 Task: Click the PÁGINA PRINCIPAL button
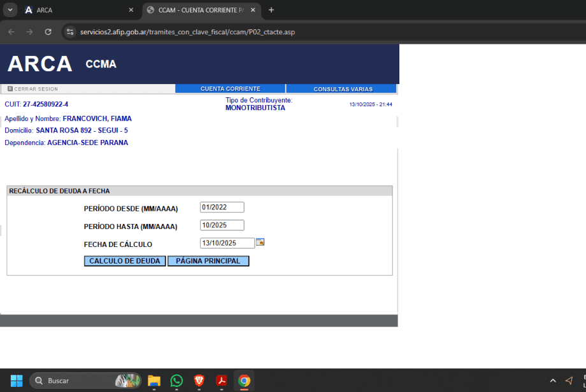click(208, 261)
